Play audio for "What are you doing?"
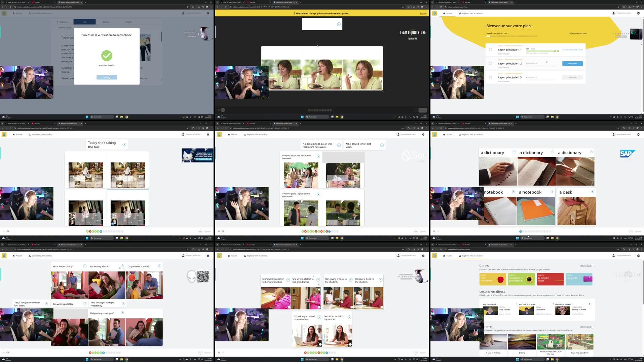644x362 pixels. [x=85, y=266]
